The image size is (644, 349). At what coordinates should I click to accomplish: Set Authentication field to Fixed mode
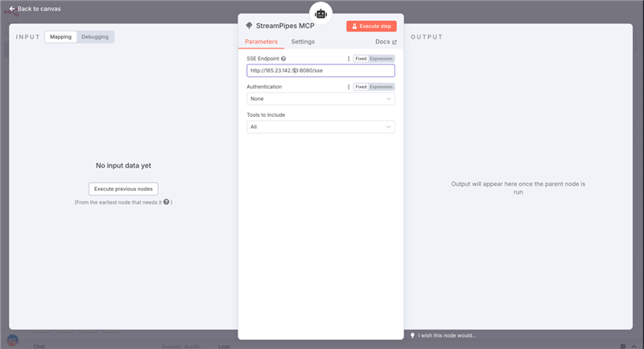point(361,86)
